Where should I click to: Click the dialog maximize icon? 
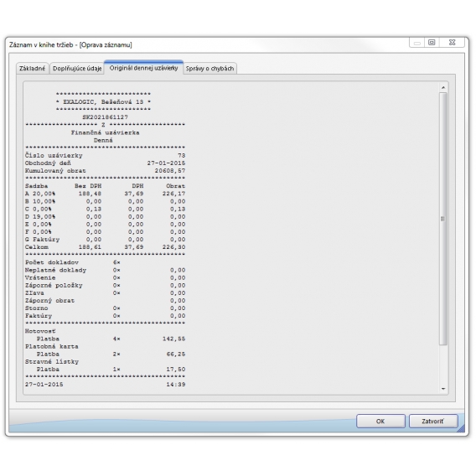(x=432, y=43)
